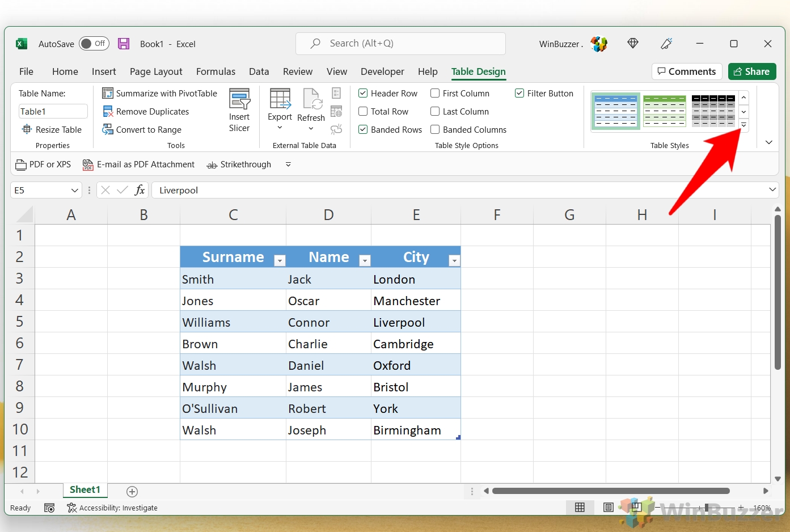Open the Formulas ribbon tab
The width and height of the screenshot is (790, 532).
coord(216,71)
